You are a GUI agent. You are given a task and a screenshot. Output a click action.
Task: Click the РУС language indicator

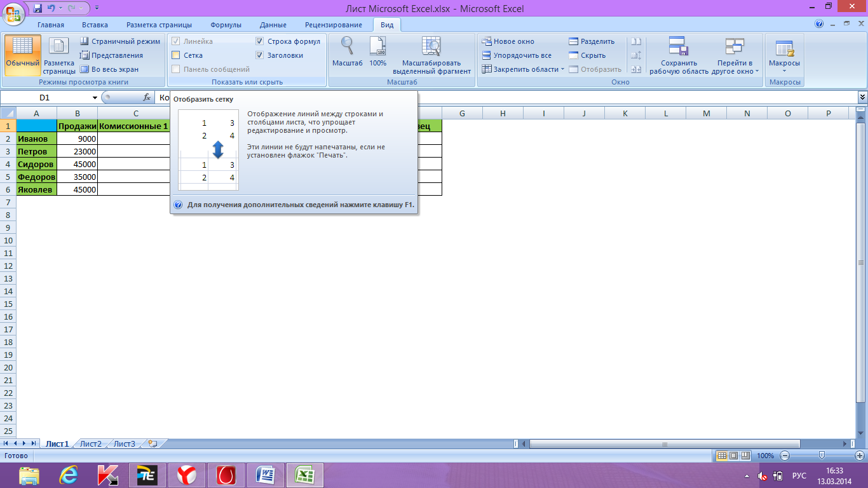click(x=799, y=475)
